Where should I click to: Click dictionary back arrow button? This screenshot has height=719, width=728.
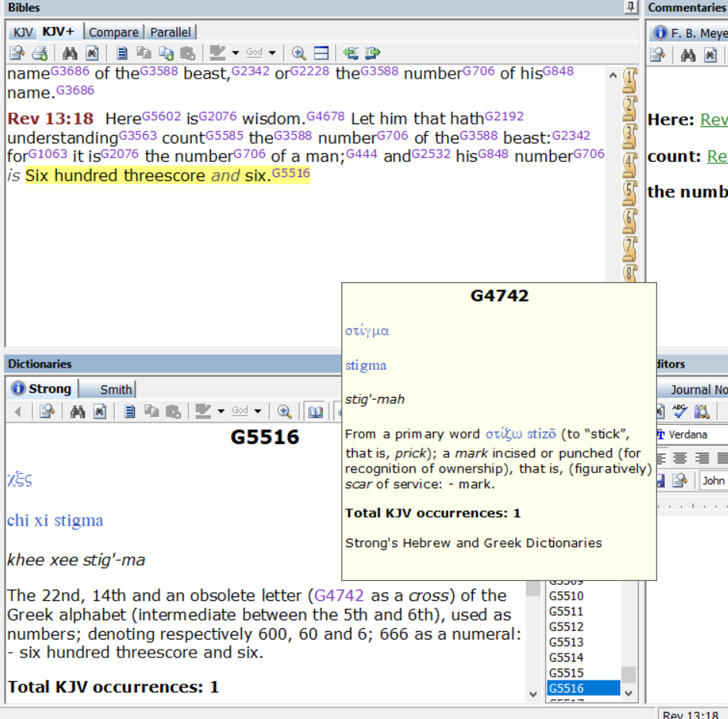pos(18,411)
